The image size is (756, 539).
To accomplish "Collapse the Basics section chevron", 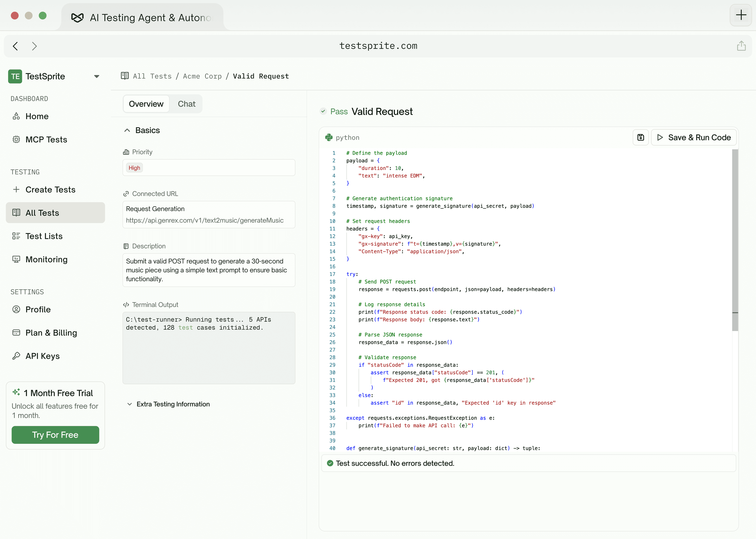I will tap(127, 130).
